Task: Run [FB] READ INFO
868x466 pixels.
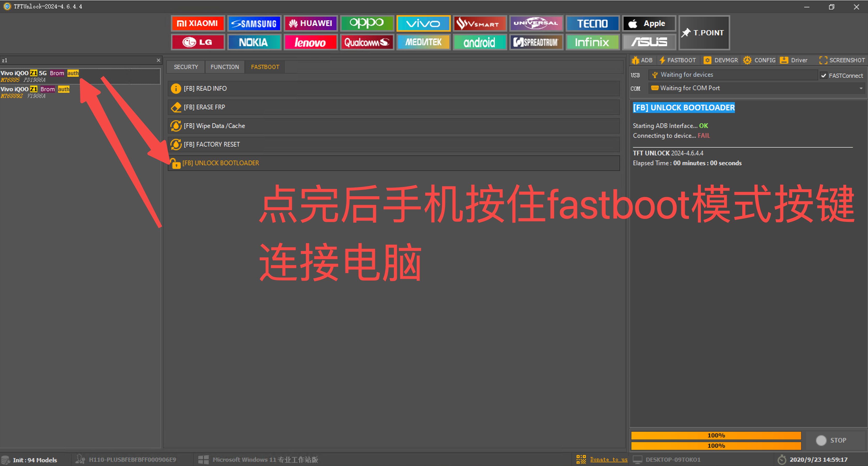Action: [x=394, y=88]
